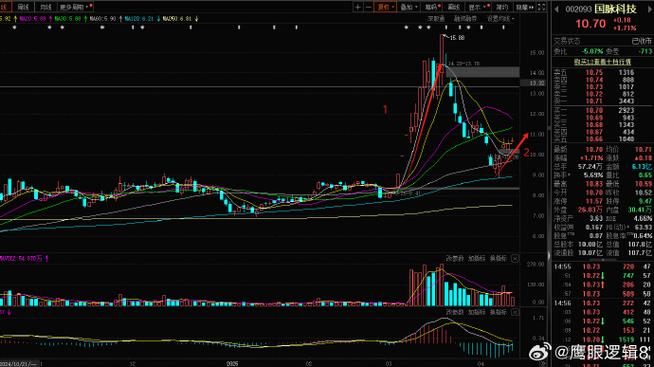
Task: Click the large red 10.70 current price
Action: [x=590, y=24]
